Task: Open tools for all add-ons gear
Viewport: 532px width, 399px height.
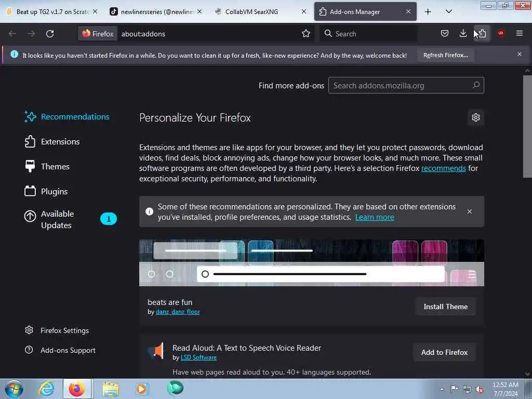Action: [476, 117]
